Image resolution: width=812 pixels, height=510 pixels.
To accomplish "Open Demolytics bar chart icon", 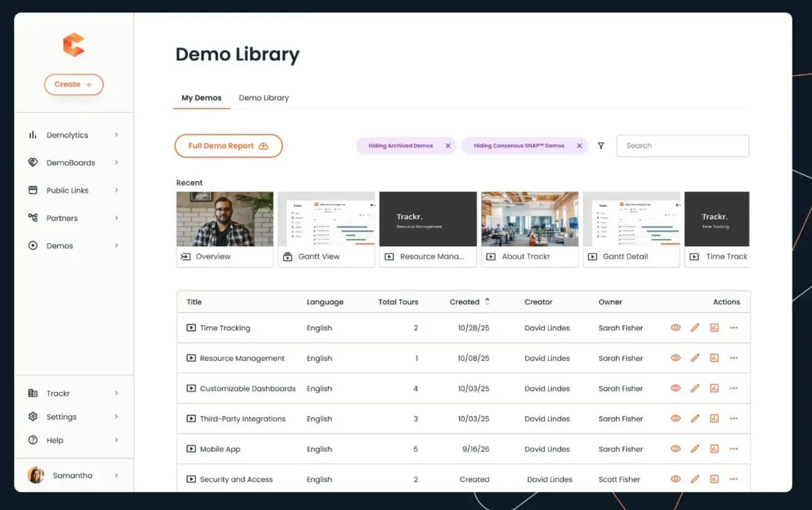I will tap(33, 135).
